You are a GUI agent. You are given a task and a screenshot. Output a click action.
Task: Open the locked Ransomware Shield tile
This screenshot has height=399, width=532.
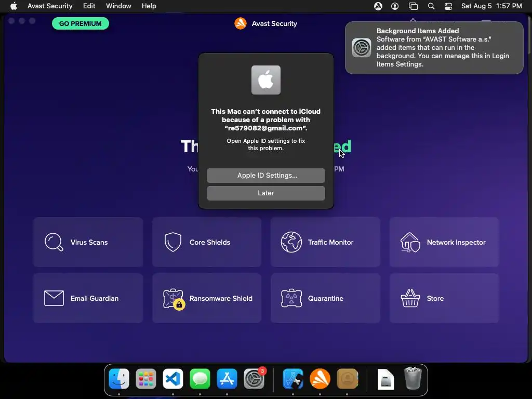207,298
